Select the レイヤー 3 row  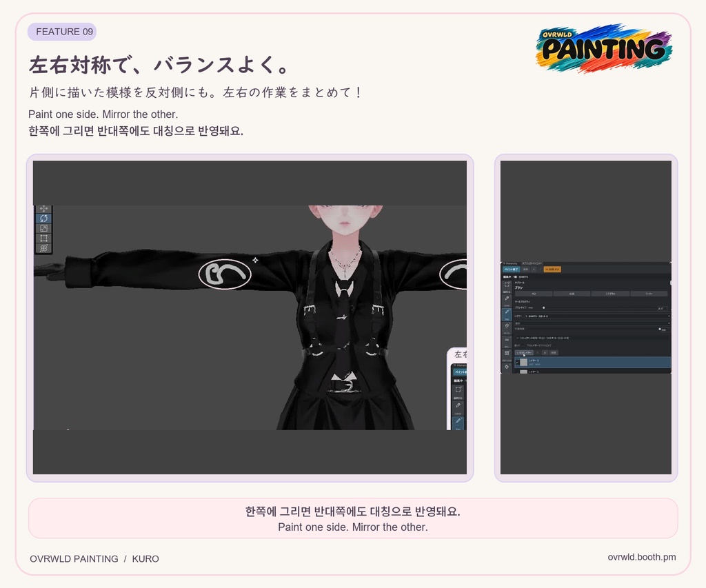(x=592, y=363)
